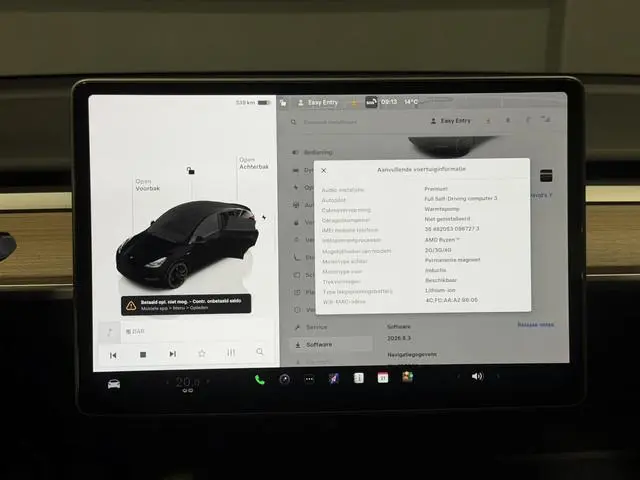Close the Aanvullende voertuiginformatie dialog
Screen dimensions: 640x480
click(324, 171)
